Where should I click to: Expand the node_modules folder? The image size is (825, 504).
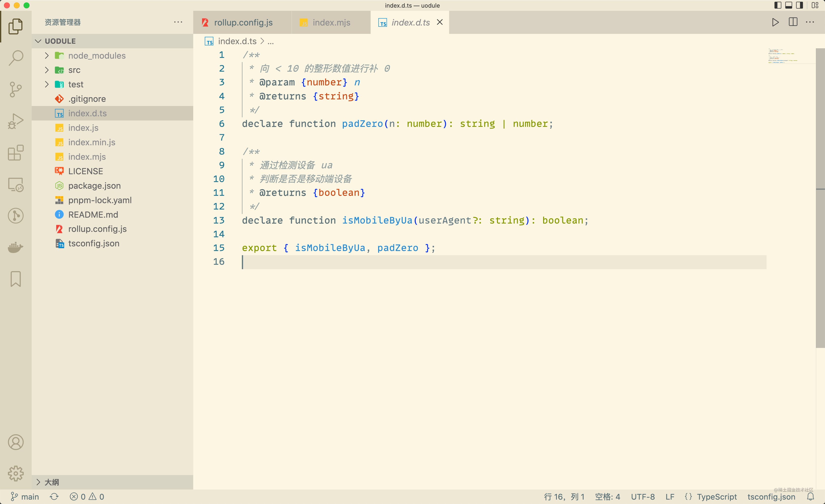(47, 55)
